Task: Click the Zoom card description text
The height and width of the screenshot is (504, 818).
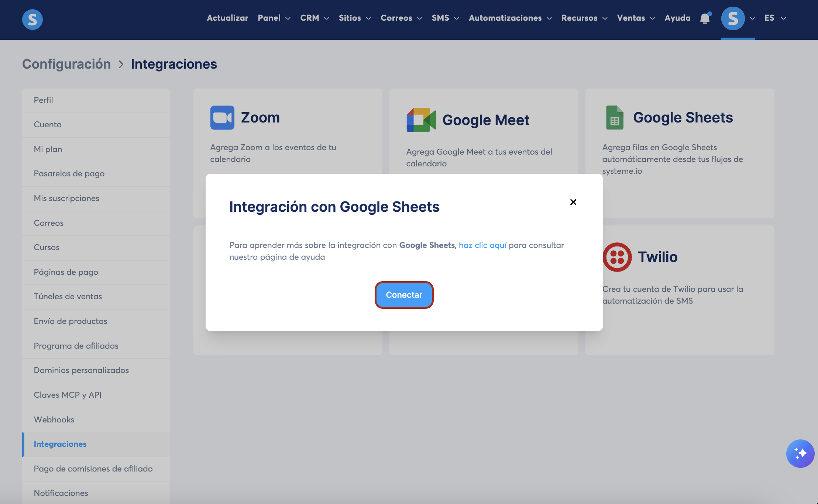Action: point(273,153)
